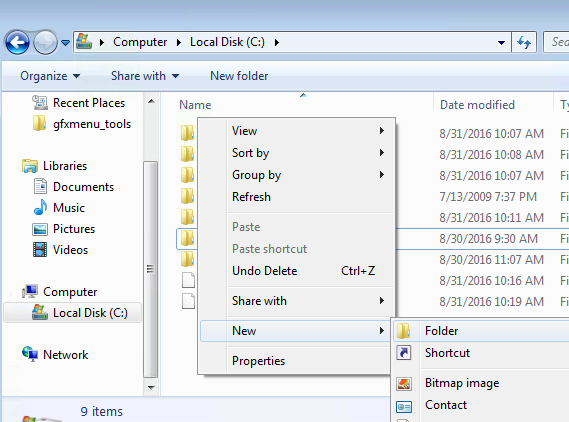The width and height of the screenshot is (569, 422).
Task: Click the blue Back navigation arrow
Action: click(x=17, y=43)
